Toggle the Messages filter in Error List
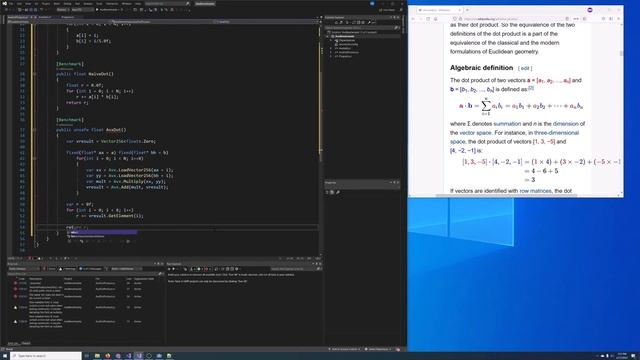 [90, 269]
